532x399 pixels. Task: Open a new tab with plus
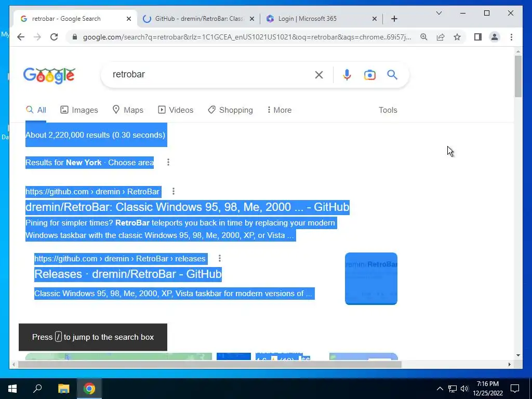click(x=394, y=19)
